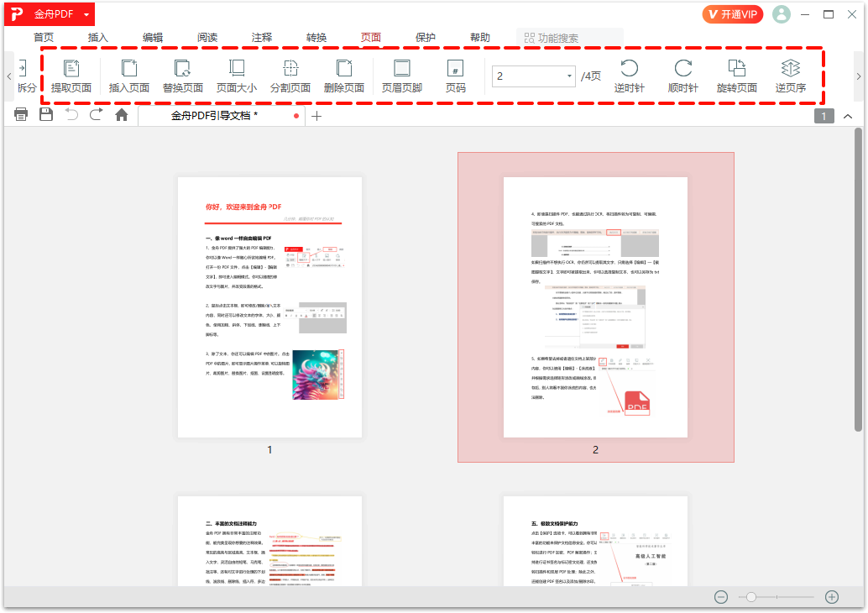Open the 替换页面 (replace page) tool

point(183,76)
